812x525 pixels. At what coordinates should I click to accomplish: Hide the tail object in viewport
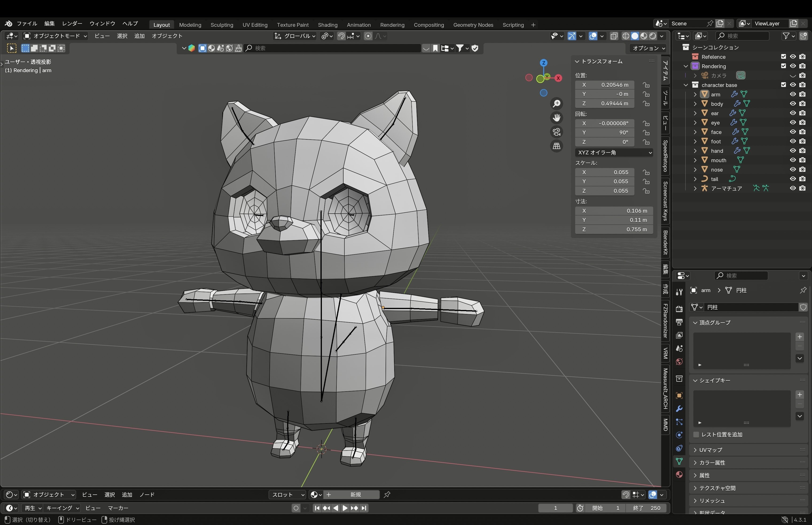[793, 179]
